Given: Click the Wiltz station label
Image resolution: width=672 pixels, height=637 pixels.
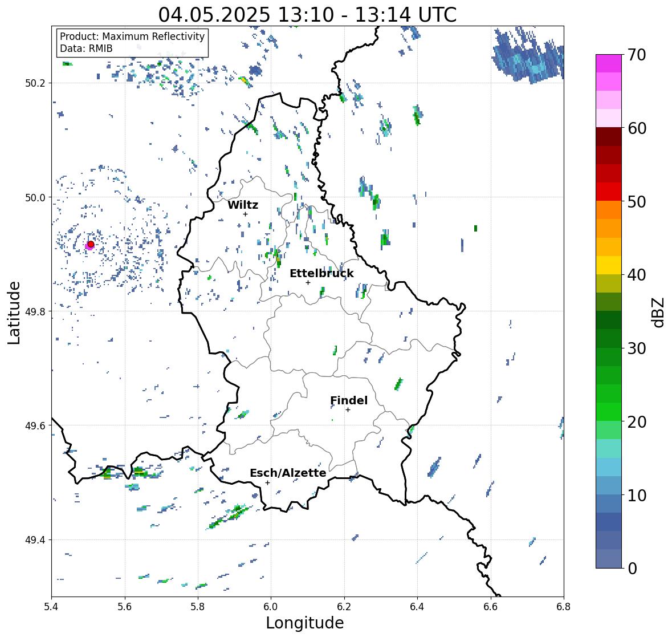Looking at the screenshot, I should (x=243, y=205).
